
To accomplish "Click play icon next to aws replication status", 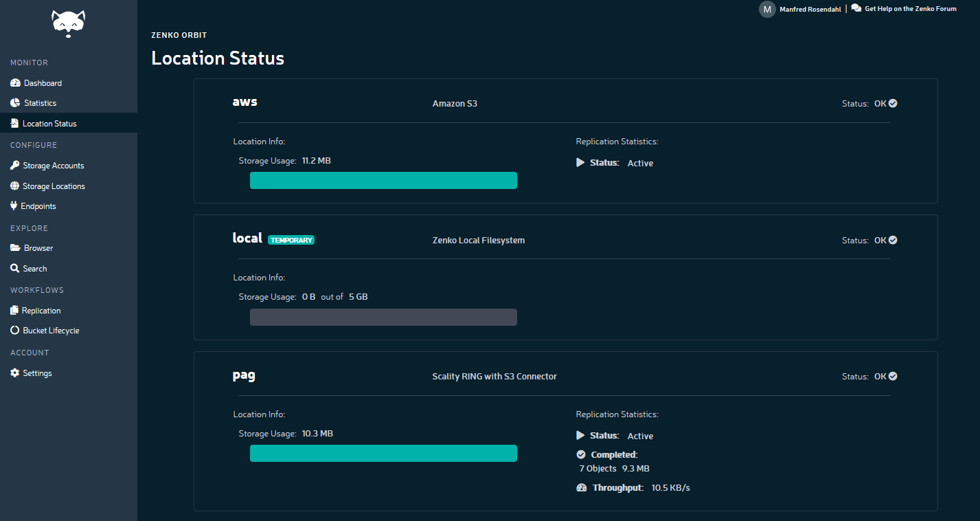I will 580,163.
